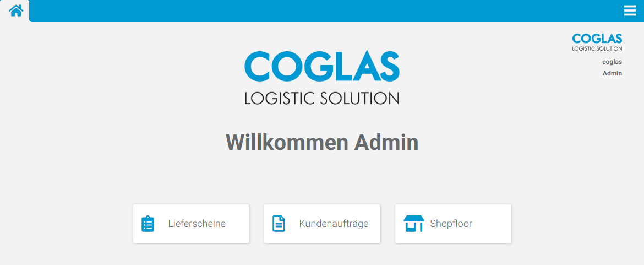Click small LOGISTIC SOLUTION text top right
This screenshot has width=644, height=265.
[x=597, y=48]
